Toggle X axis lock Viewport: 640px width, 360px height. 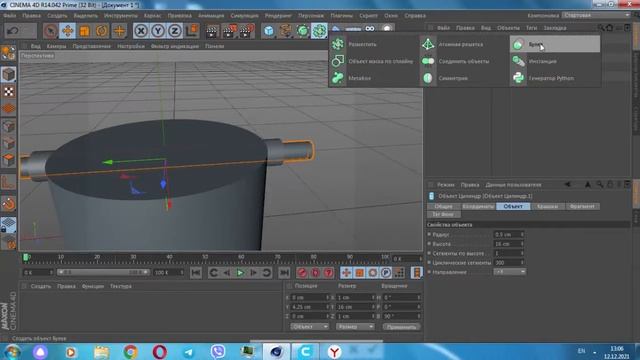(x=141, y=31)
